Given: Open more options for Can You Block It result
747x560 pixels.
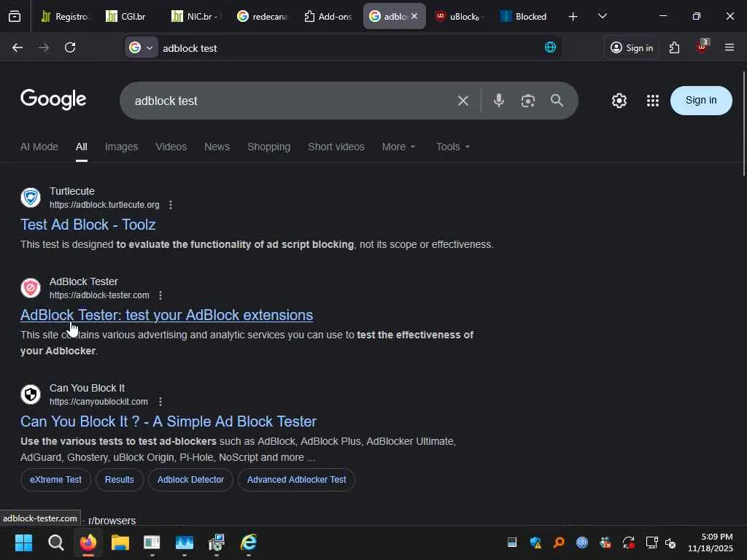Looking at the screenshot, I should [x=160, y=402].
